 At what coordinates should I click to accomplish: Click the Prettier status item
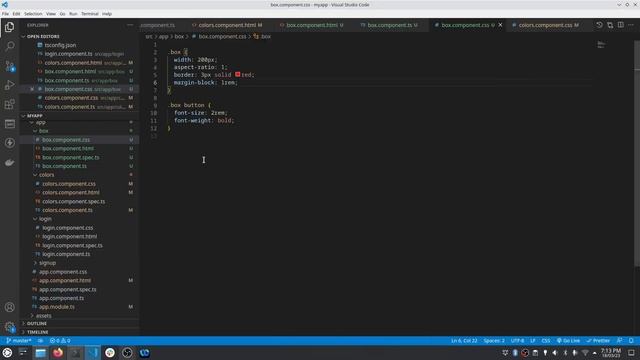(x=598, y=340)
